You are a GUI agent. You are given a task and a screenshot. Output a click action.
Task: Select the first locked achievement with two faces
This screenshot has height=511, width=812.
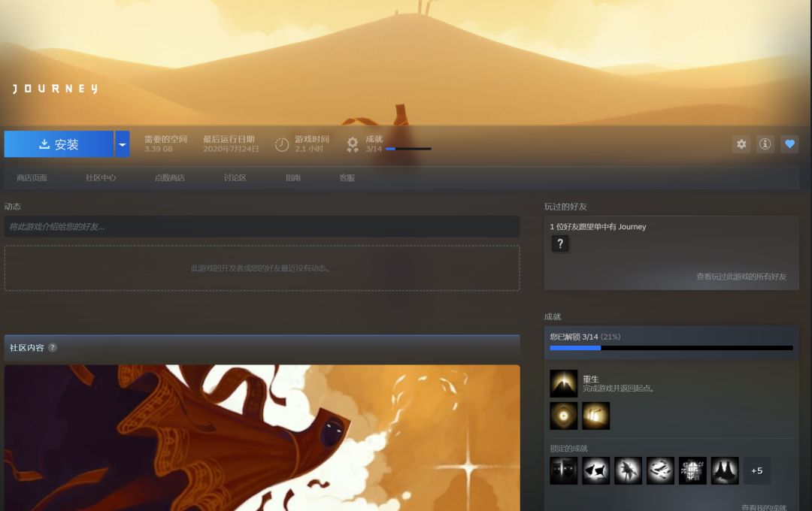564,470
